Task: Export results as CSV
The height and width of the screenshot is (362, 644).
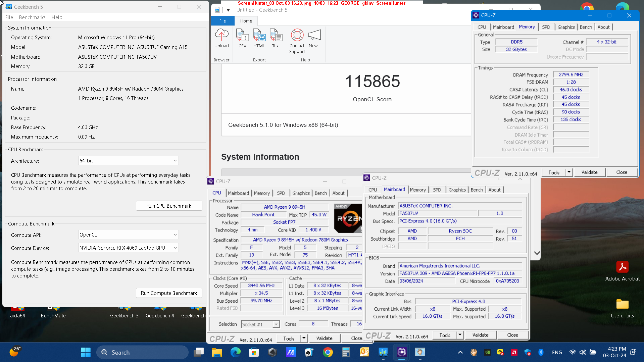Action: 242,39
